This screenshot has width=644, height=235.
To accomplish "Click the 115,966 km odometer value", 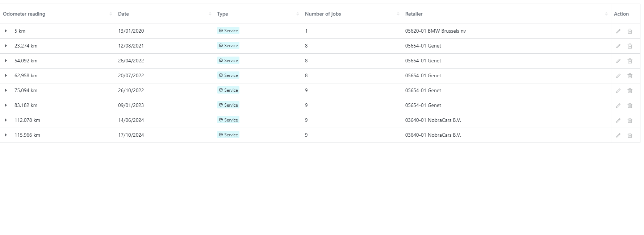I will click(x=27, y=135).
